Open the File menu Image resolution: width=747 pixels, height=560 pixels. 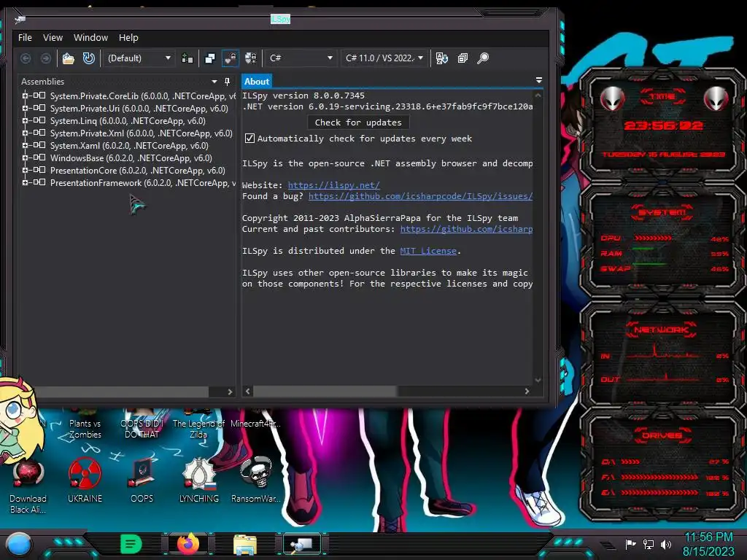pos(25,38)
